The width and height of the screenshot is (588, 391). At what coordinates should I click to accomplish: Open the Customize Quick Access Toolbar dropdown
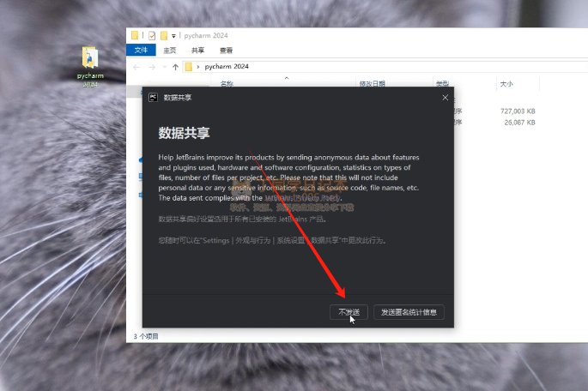pyautogui.click(x=173, y=36)
